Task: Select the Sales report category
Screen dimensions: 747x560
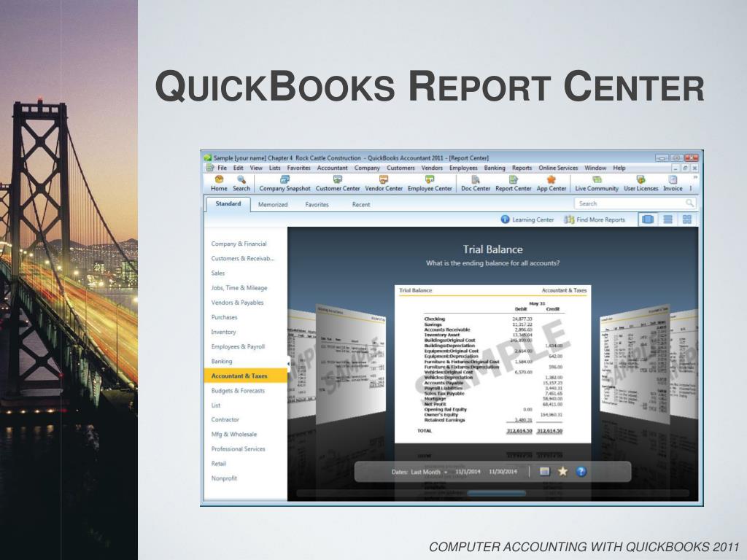Action: (x=217, y=273)
